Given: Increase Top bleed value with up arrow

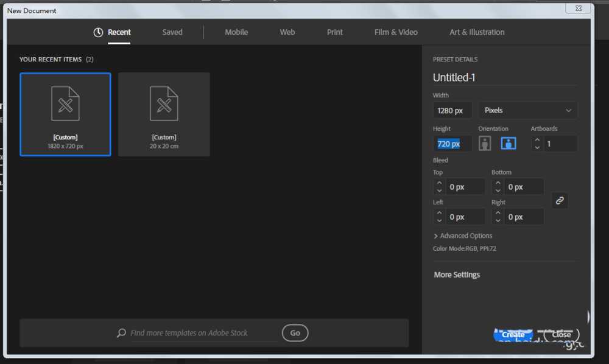Looking at the screenshot, I should pyautogui.click(x=439, y=183).
